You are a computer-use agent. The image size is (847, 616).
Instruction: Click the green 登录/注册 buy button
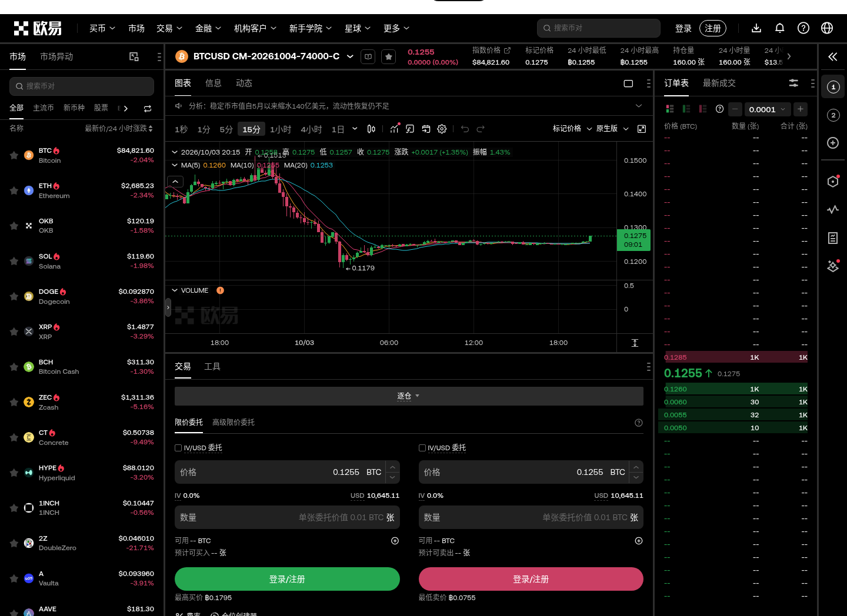coord(287,579)
